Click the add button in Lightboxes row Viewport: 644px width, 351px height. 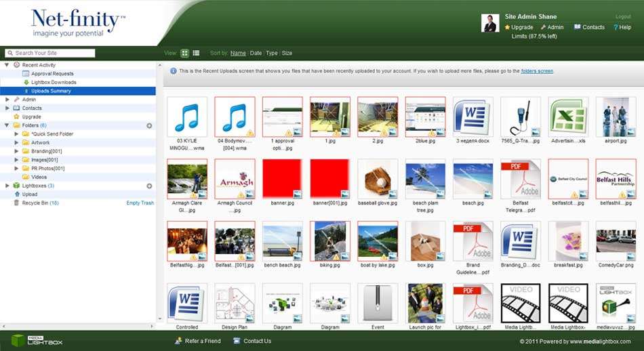(x=149, y=186)
